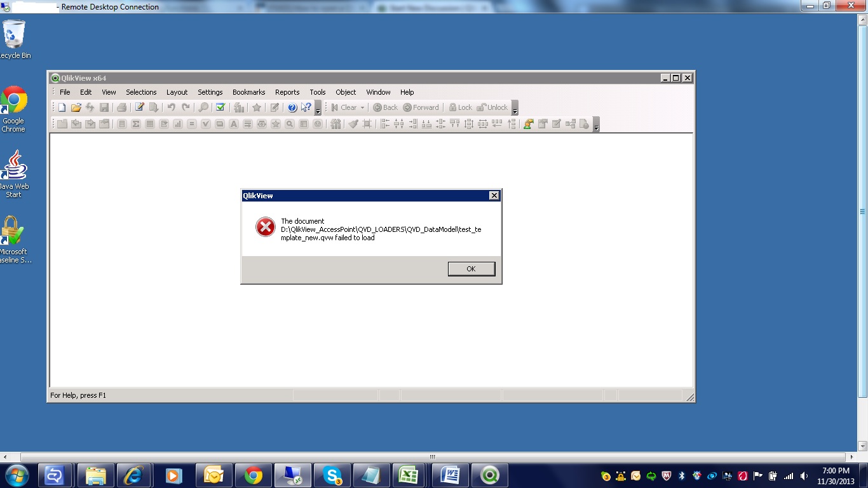
Task: Open the Layout menu
Action: pos(177,92)
